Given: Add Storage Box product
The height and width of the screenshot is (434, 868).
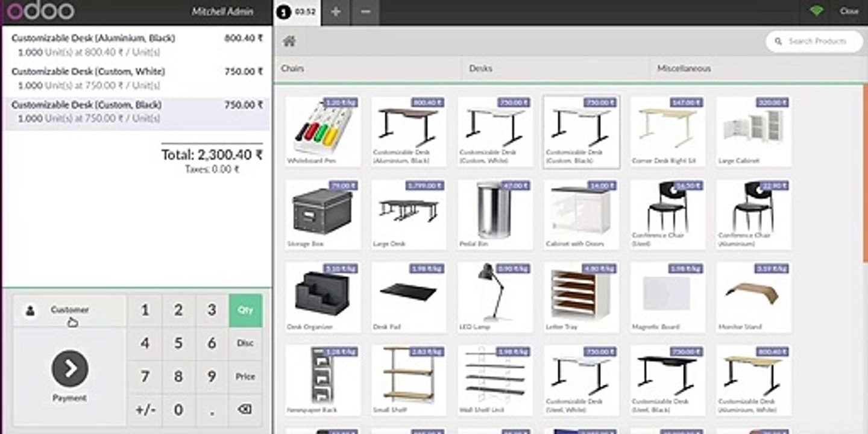Looking at the screenshot, I should (323, 215).
